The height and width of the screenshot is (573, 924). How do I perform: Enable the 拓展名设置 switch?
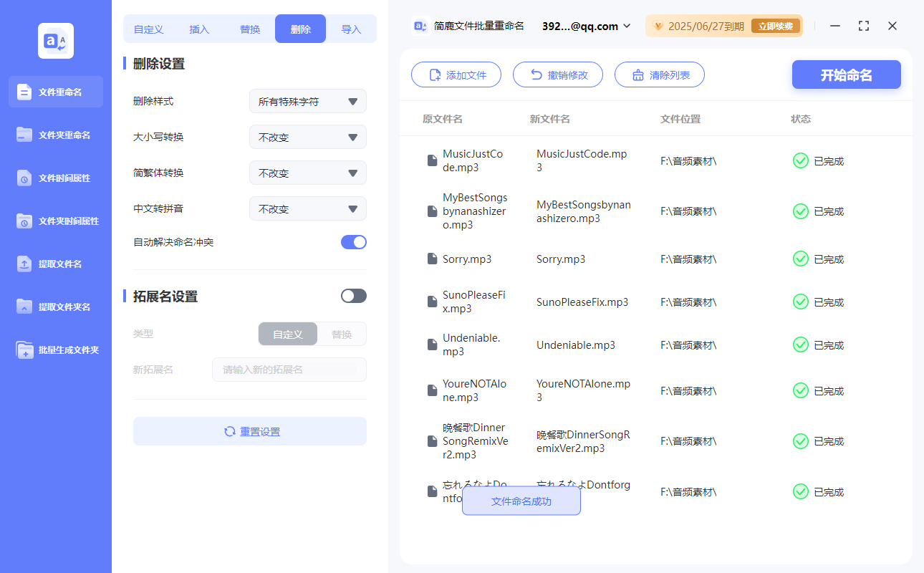click(x=353, y=295)
